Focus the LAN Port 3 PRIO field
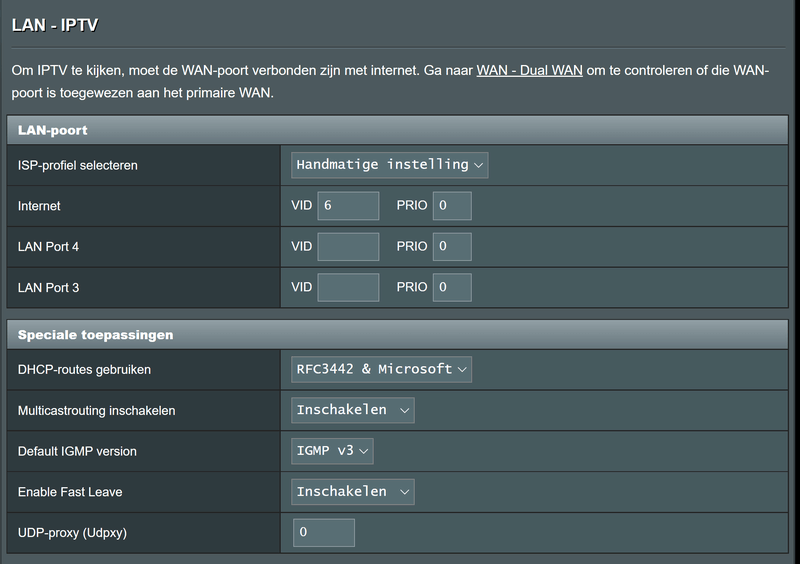Image resolution: width=800 pixels, height=564 pixels. (452, 288)
